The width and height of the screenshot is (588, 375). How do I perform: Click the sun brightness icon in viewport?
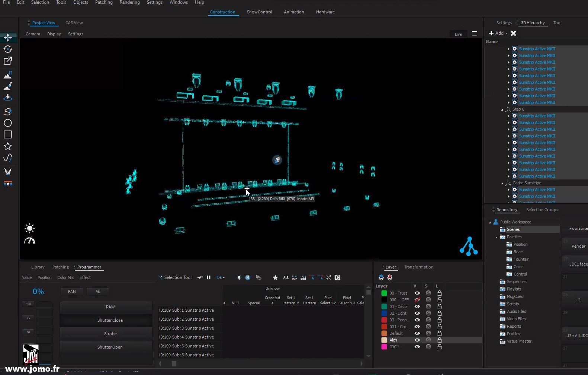[30, 228]
